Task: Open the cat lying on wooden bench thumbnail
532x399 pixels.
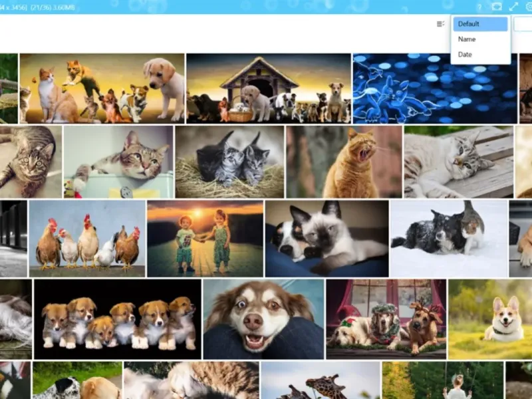Action: (x=459, y=162)
